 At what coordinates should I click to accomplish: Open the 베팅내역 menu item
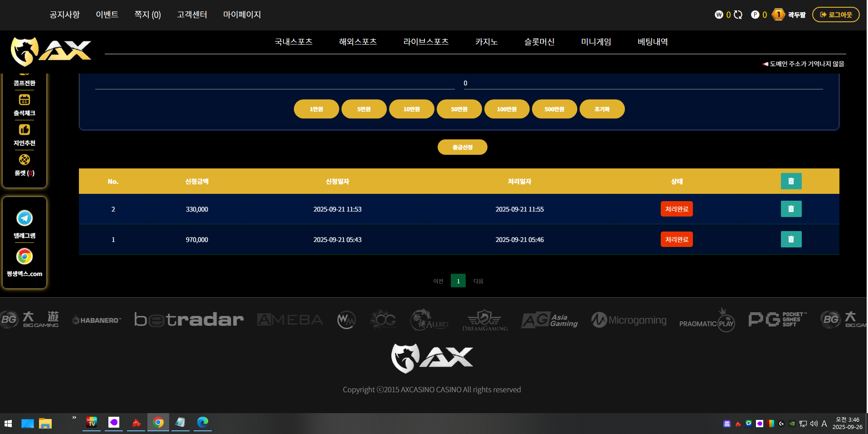click(652, 42)
